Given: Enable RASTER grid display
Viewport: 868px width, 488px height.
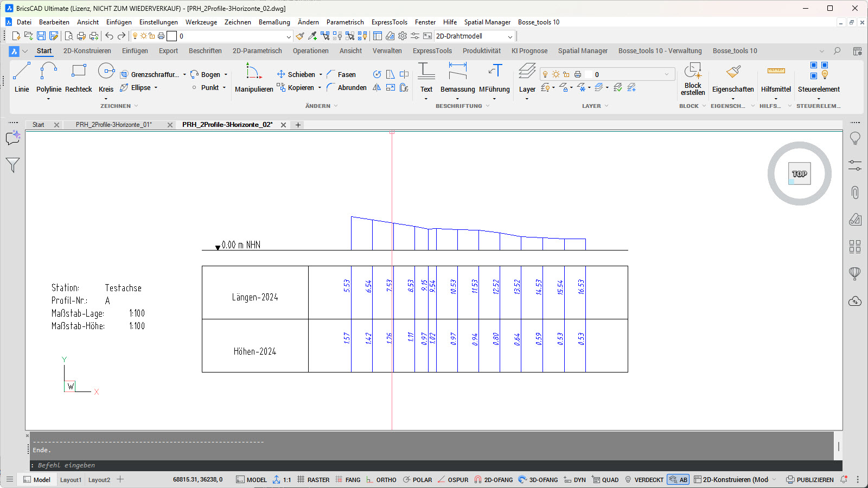Looking at the screenshot, I should (x=313, y=480).
